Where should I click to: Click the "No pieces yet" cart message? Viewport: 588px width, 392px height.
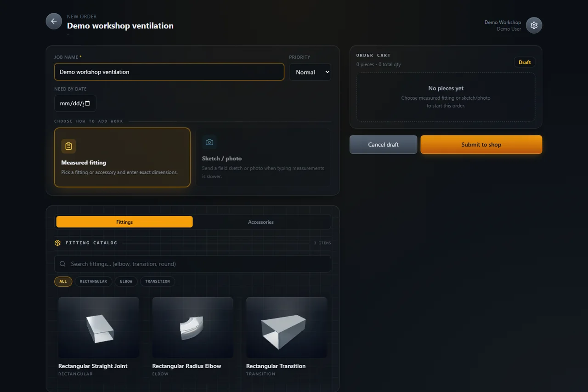pos(446,88)
